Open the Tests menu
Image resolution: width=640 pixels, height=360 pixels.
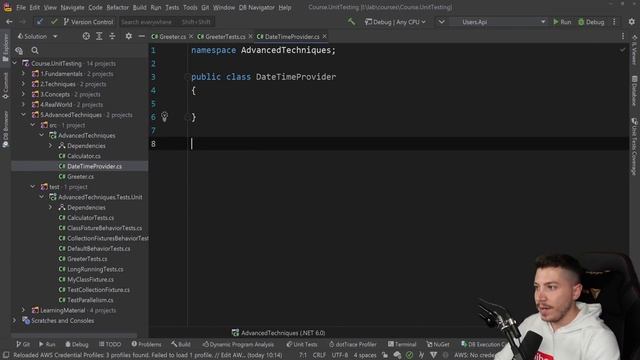pyautogui.click(x=172, y=7)
